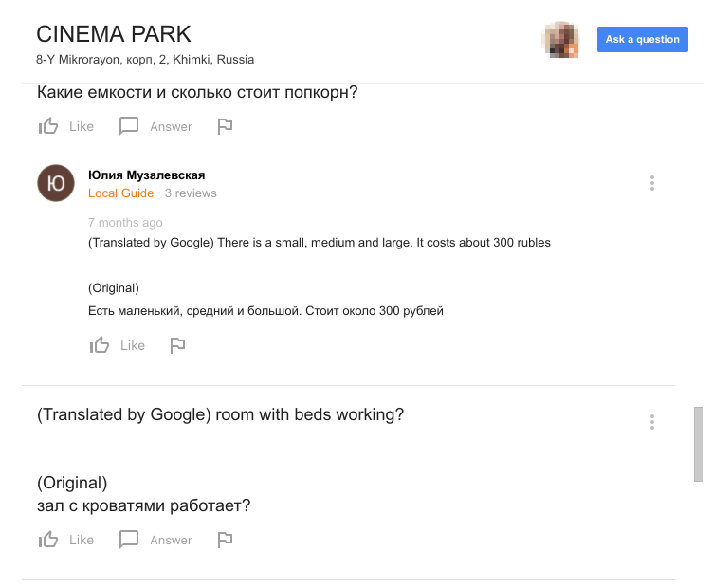Click the Like label under beds question
The height and width of the screenshot is (588, 713).
pos(82,541)
